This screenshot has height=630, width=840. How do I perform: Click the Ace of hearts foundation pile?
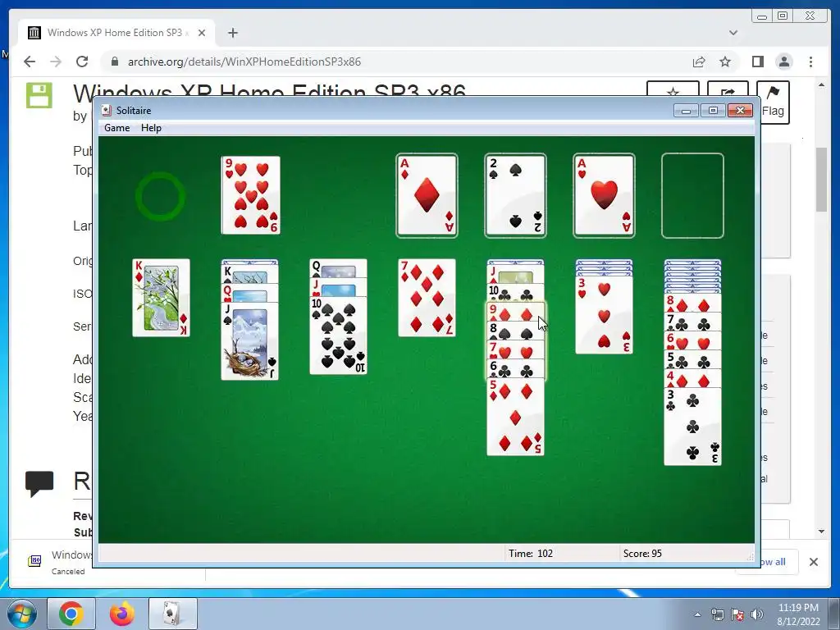coord(604,195)
